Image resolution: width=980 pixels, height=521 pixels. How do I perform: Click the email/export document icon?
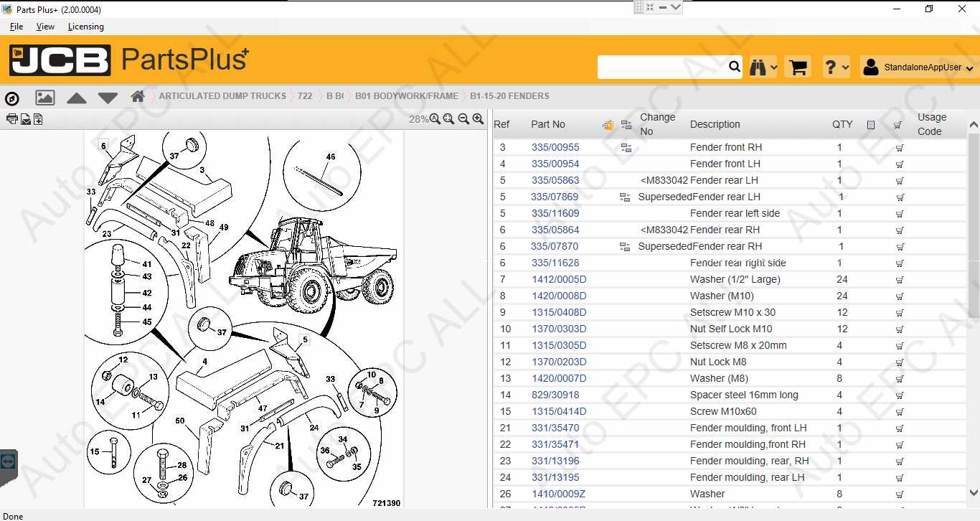pyautogui.click(x=26, y=119)
